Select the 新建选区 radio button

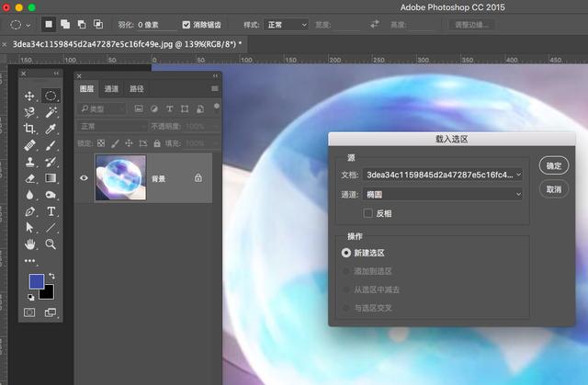[345, 253]
